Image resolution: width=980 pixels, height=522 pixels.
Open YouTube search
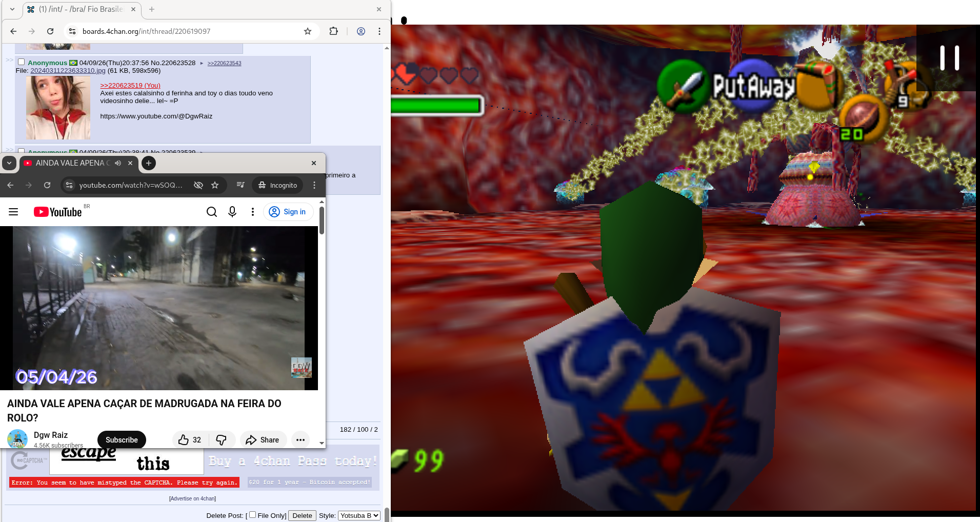[x=212, y=212]
